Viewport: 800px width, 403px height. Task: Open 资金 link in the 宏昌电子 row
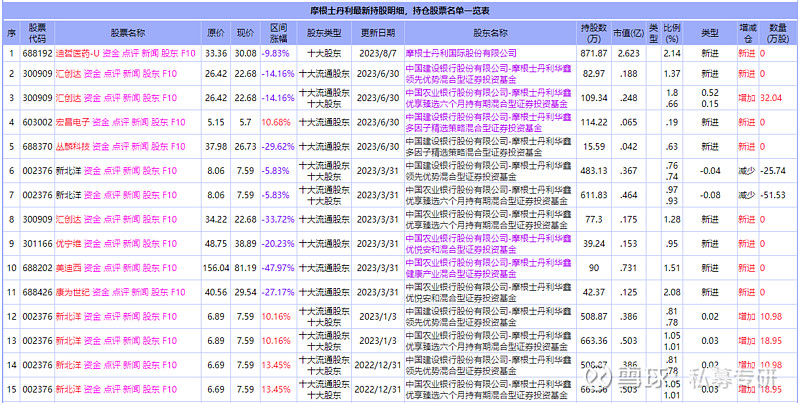click(x=101, y=122)
